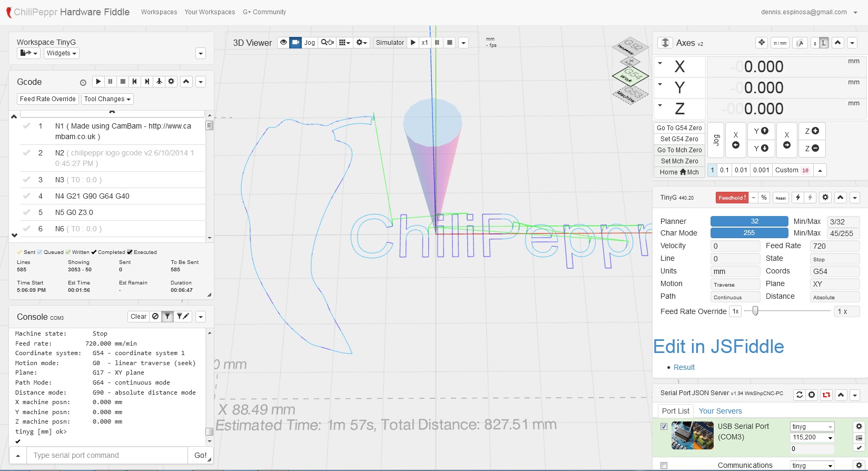The height and width of the screenshot is (471, 868).
Task: Stop Gcode execution in Gcode widget
Action: (x=123, y=82)
